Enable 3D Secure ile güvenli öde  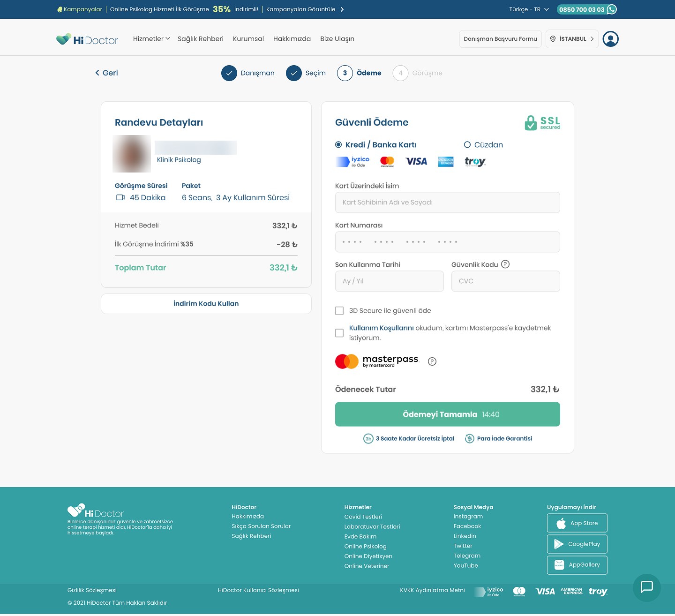(x=339, y=311)
